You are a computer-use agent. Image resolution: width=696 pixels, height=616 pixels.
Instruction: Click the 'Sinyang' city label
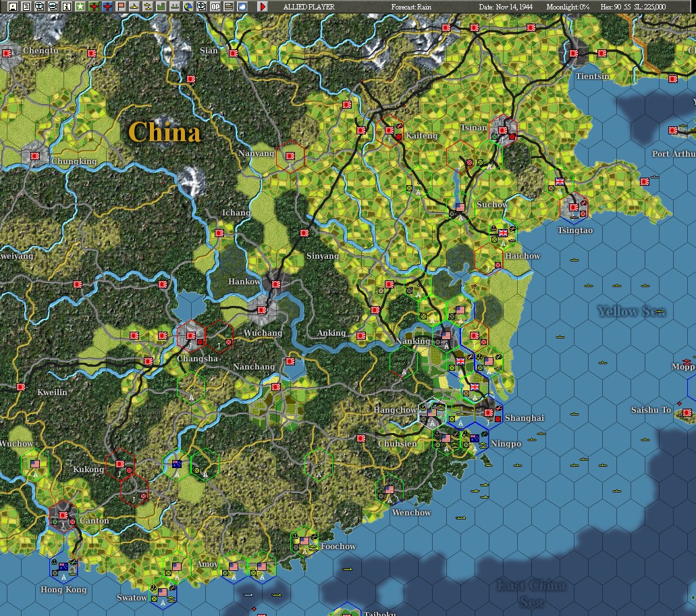[x=323, y=256]
